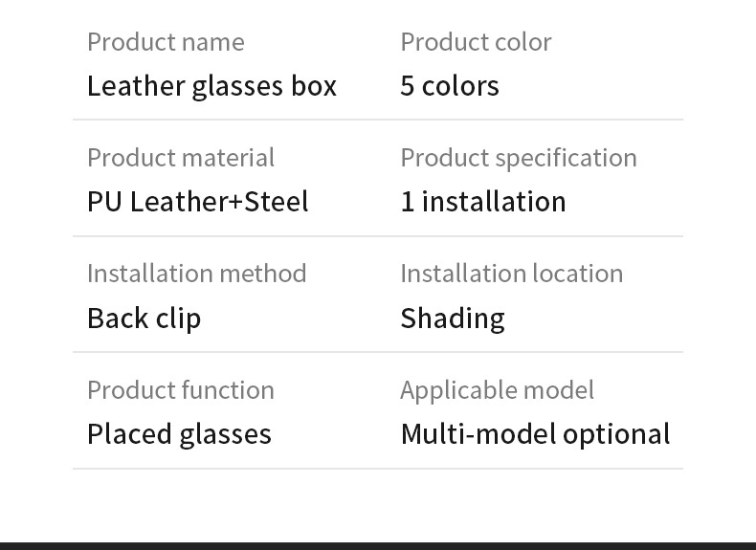Select the "5 colors" value
The image size is (756, 550).
(x=450, y=86)
